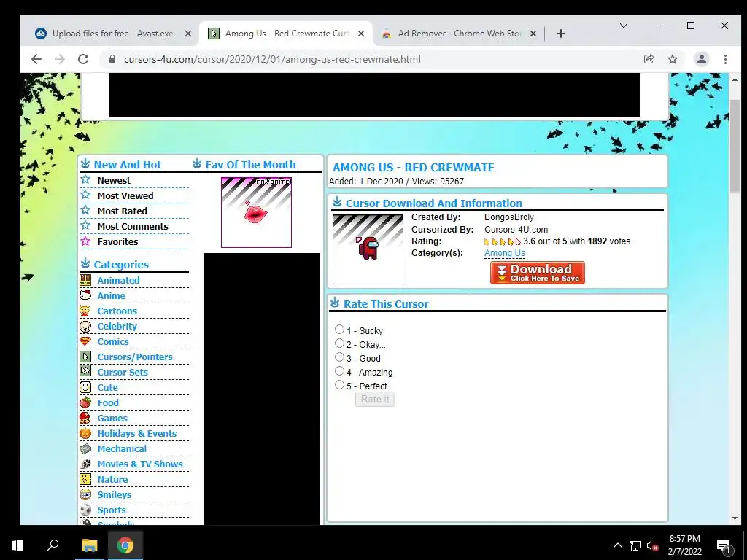Click the Celebrity category icon
This screenshot has width=747, height=560.
85,326
